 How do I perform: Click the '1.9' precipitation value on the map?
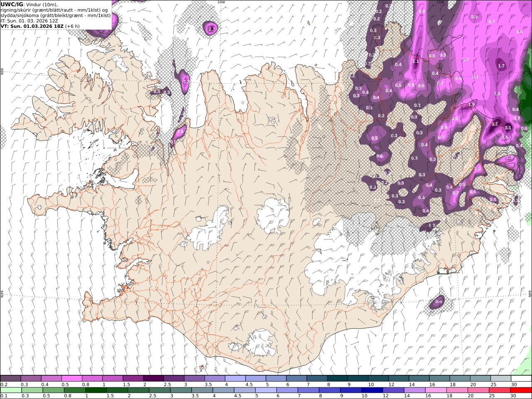471,105
